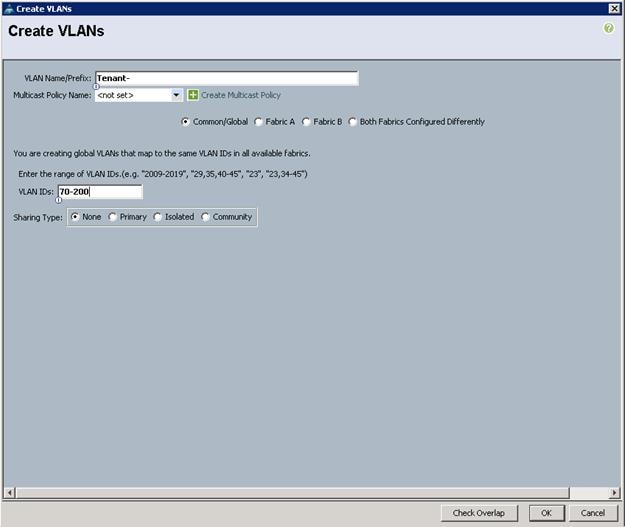The image size is (625, 527).
Task: Click the Create Multicast Policy link
Action: [241, 95]
